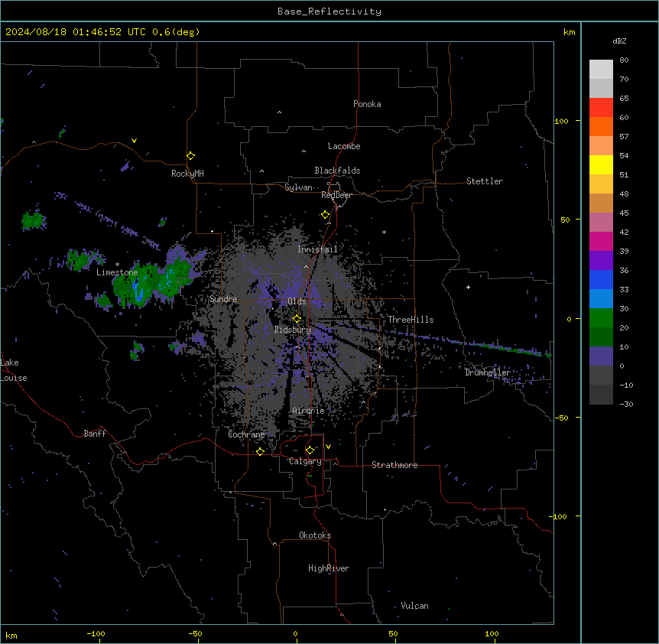
Task: Click the asterisk marker east of Innisfail
Action: pos(384,232)
